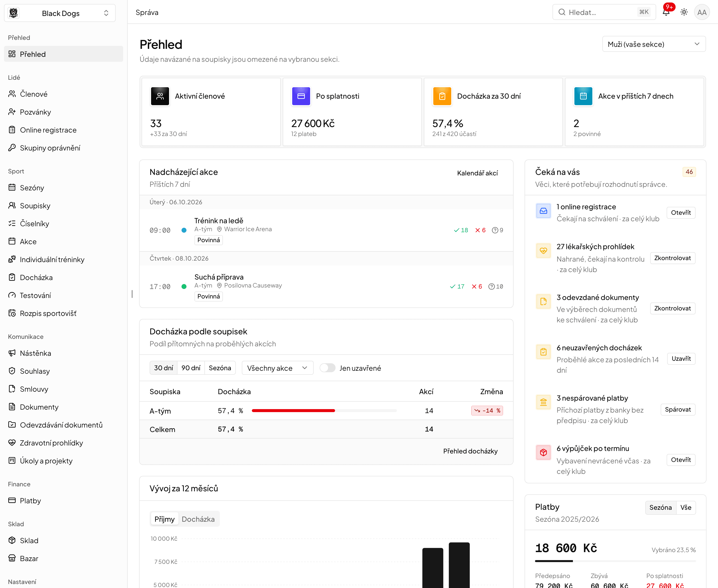Image resolution: width=718 pixels, height=588 pixels.
Task: Click Zkontrolovat for lékařských prohlídek
Action: (673, 258)
